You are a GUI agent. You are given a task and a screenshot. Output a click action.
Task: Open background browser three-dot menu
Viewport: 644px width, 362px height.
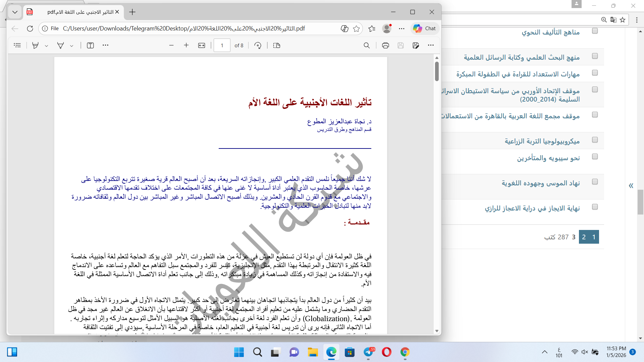point(637,20)
